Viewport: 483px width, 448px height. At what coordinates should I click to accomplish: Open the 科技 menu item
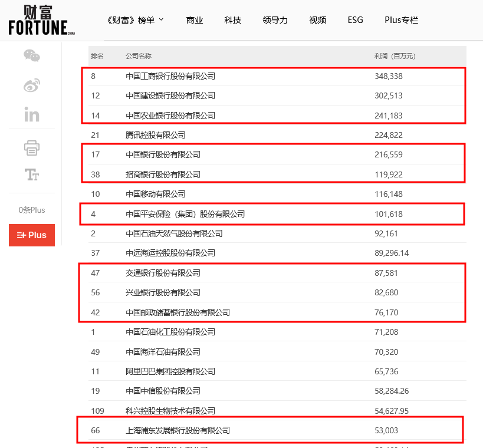click(x=232, y=20)
